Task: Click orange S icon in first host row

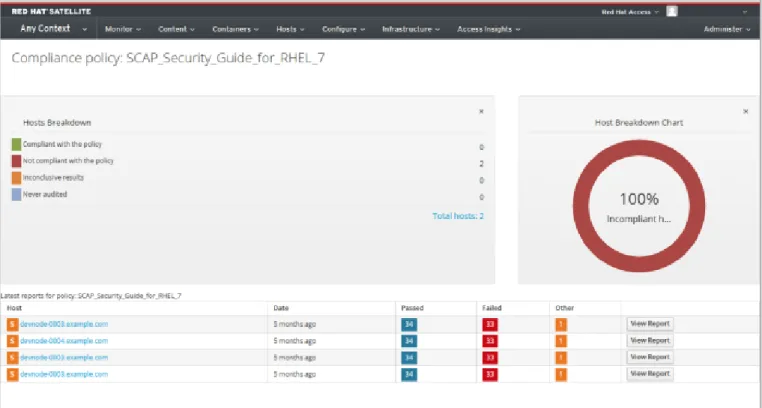Action: (13, 324)
